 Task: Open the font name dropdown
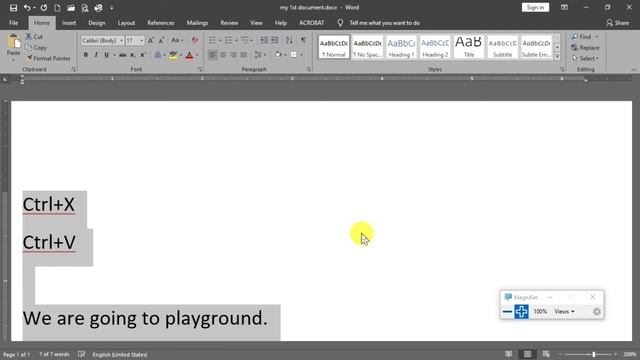click(121, 40)
